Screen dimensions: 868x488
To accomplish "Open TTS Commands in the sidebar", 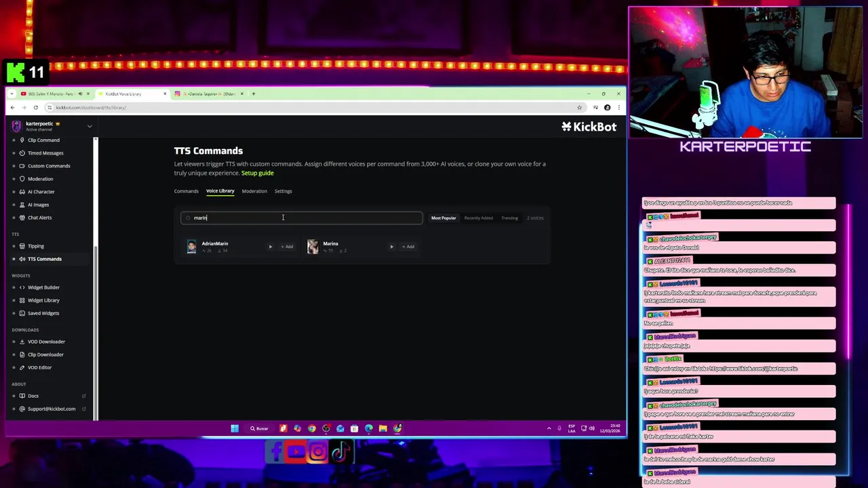I will pyautogui.click(x=44, y=259).
